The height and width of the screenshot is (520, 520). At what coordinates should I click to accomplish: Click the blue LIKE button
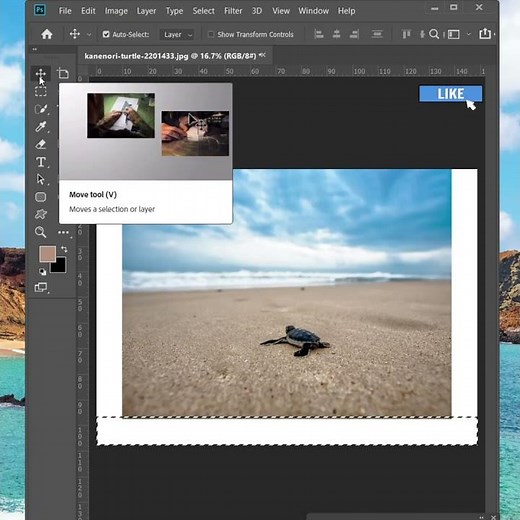pyautogui.click(x=450, y=94)
